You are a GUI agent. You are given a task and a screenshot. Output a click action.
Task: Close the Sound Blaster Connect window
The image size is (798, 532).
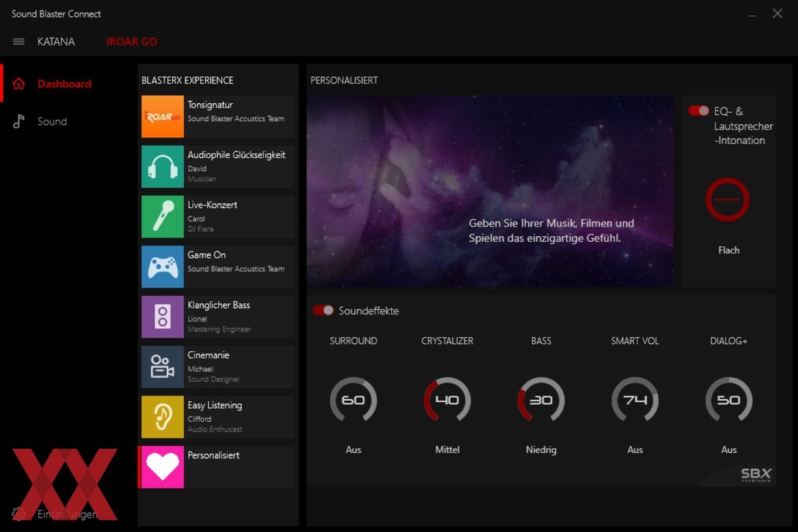click(x=777, y=13)
